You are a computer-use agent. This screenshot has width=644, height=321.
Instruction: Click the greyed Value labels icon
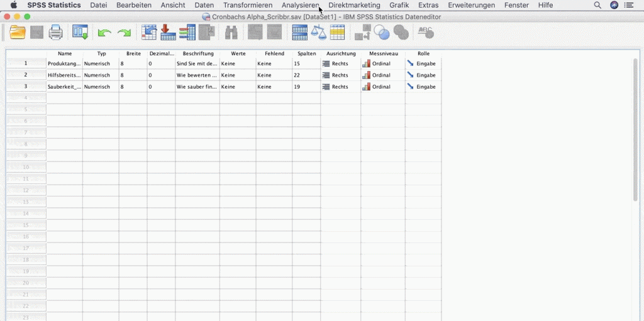tap(363, 33)
